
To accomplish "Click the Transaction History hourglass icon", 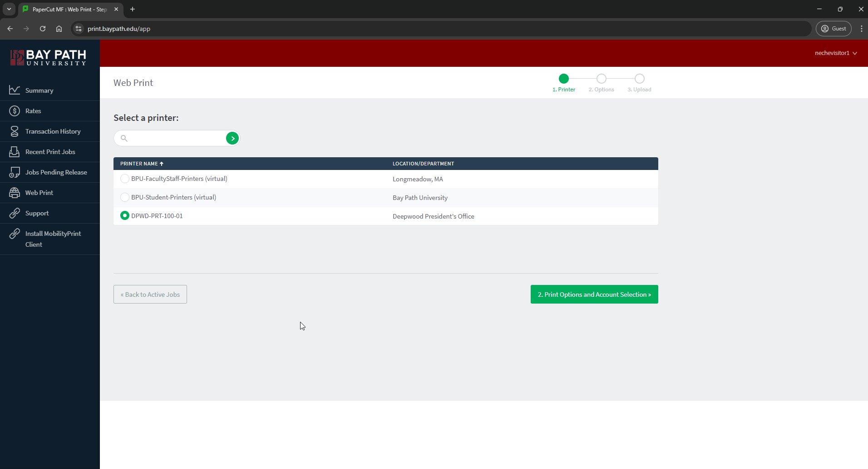I will pos(15,131).
